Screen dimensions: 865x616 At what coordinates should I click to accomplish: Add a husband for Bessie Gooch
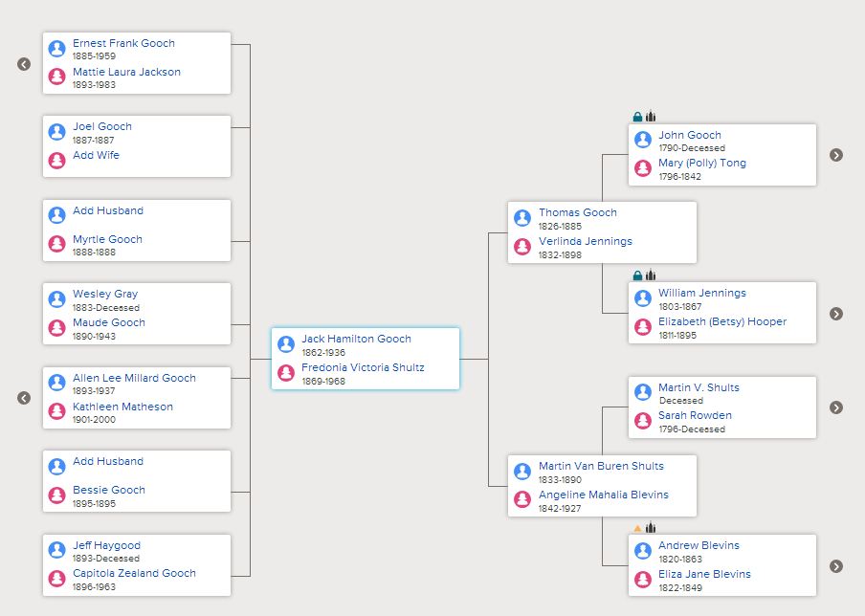point(108,461)
